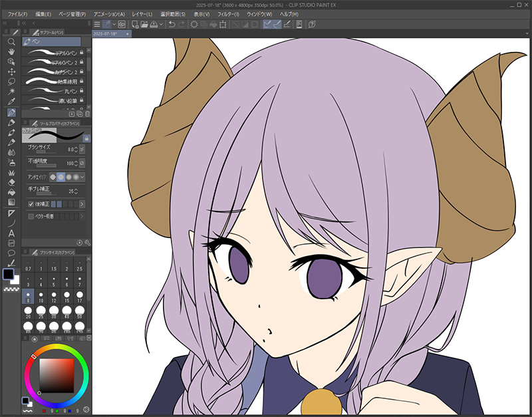The image size is (532, 417).
Task: Pick brush size 10 preset
Action: pos(41,297)
